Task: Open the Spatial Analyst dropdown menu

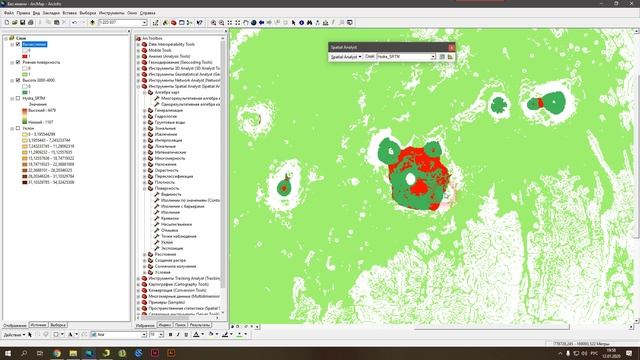Action: (x=346, y=57)
